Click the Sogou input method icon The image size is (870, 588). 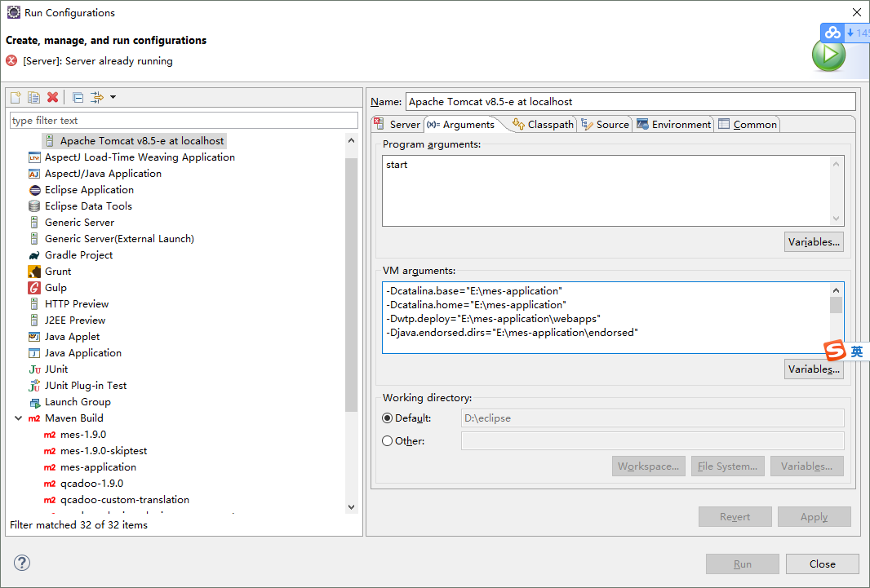[x=834, y=351]
